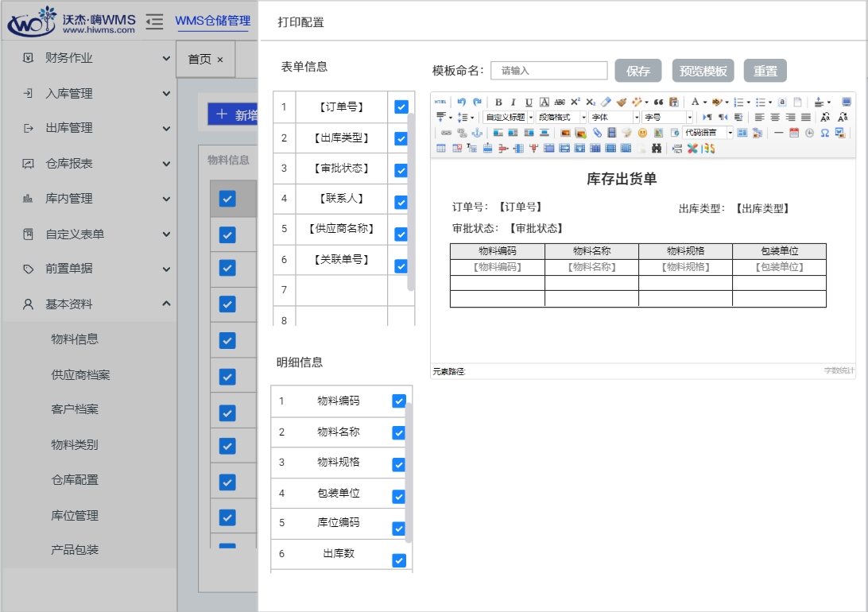This screenshot has height=612, width=868.
Task: Open the 字体 font dropdown
Action: [x=614, y=118]
